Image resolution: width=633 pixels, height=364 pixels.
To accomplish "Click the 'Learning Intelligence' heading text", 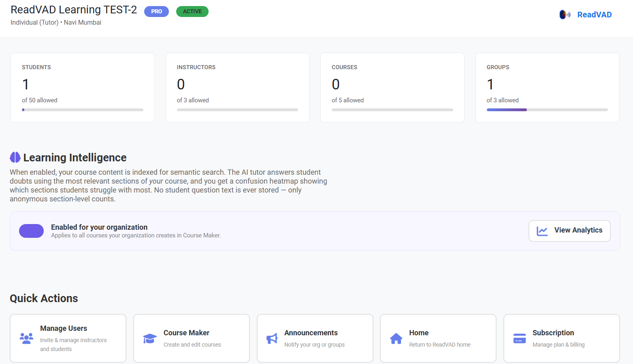I will (75, 157).
